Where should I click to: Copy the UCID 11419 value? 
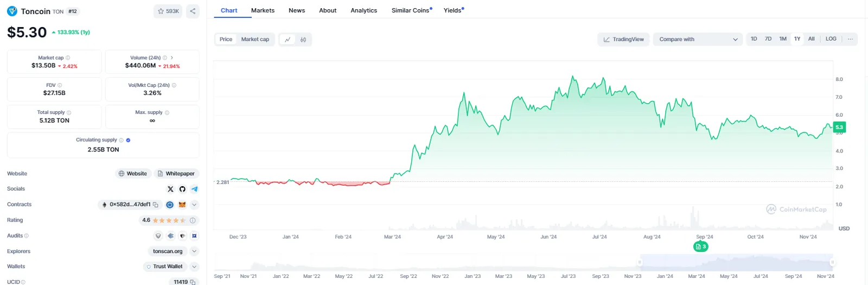193,282
